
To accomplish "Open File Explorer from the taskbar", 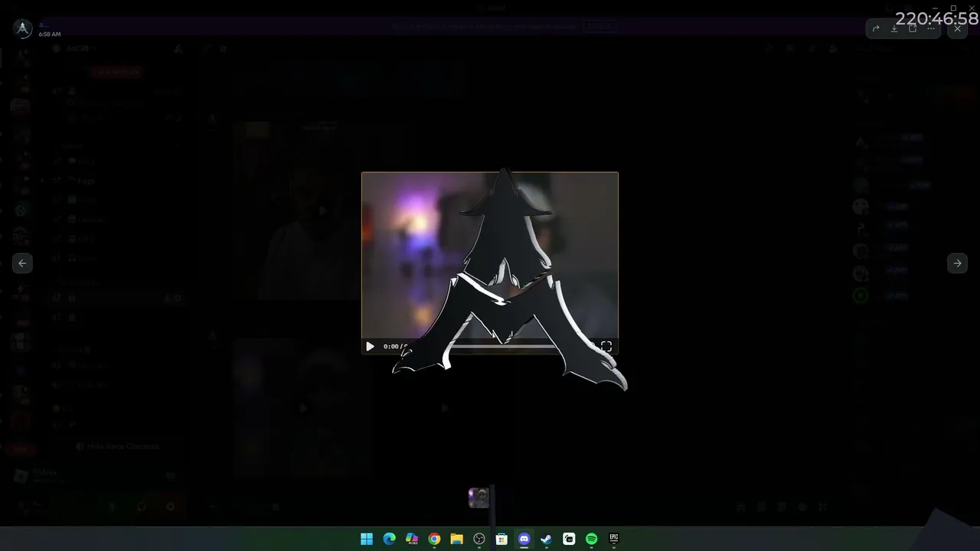I will pyautogui.click(x=456, y=539).
